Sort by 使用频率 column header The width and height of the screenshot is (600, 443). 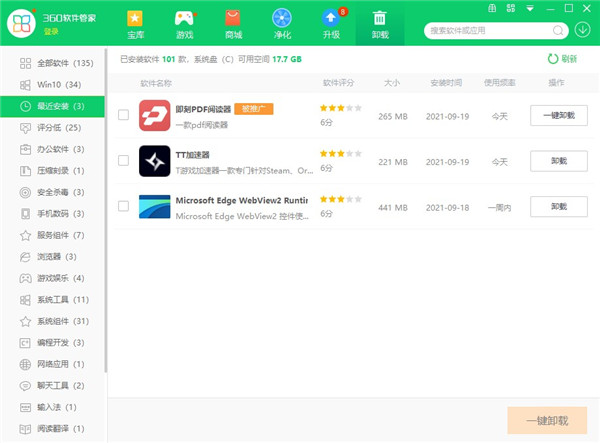tap(499, 83)
